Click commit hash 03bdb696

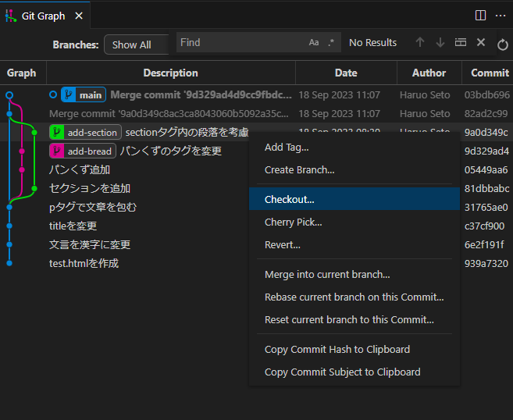coord(486,95)
